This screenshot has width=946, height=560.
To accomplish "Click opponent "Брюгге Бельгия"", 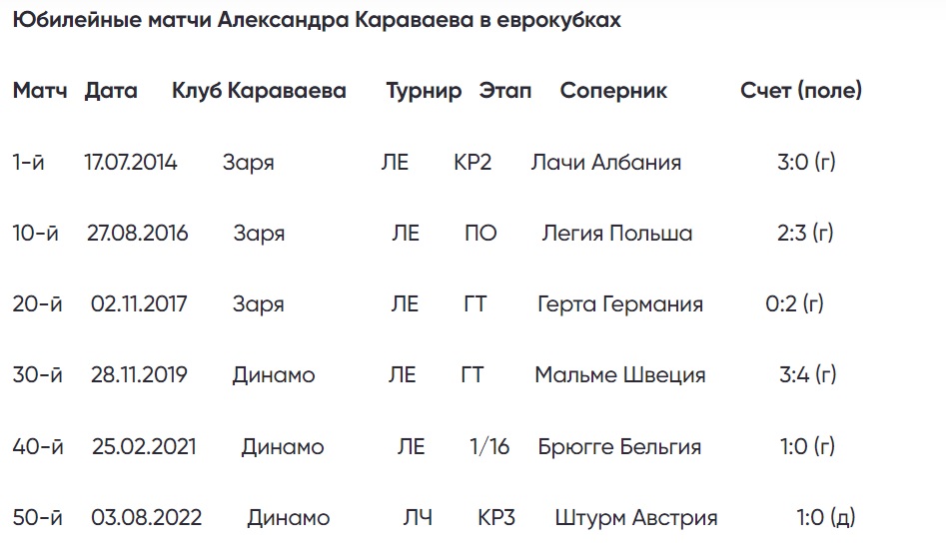I will coord(619,447).
